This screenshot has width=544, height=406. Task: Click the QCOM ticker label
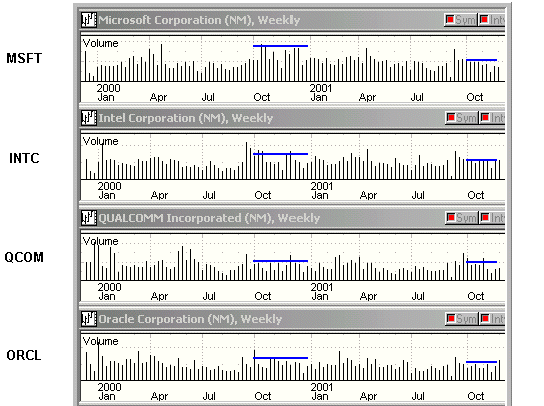24,257
